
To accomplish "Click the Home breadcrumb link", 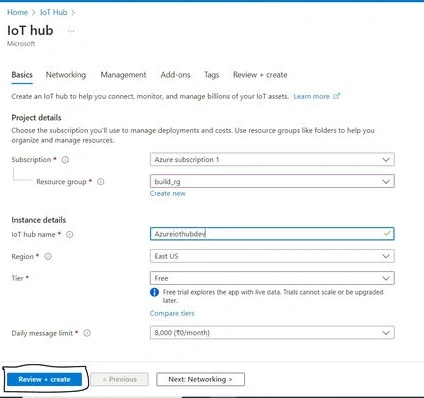I will pyautogui.click(x=17, y=12).
